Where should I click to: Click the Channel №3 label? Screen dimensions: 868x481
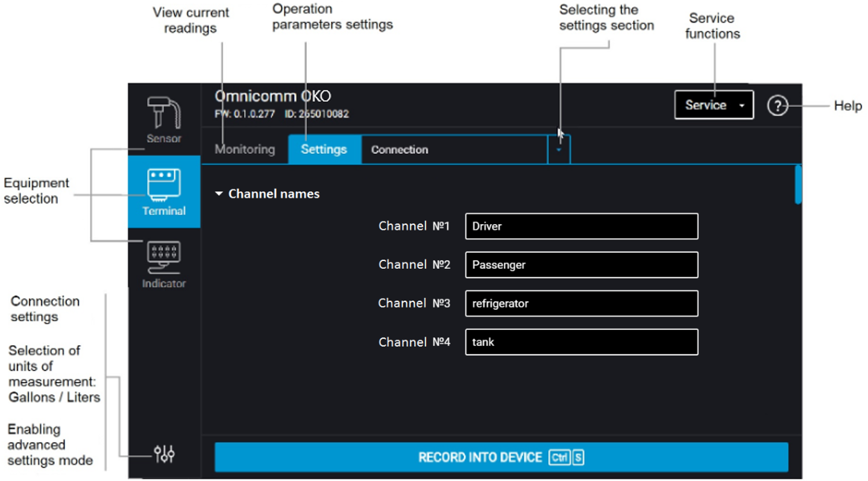pyautogui.click(x=415, y=303)
